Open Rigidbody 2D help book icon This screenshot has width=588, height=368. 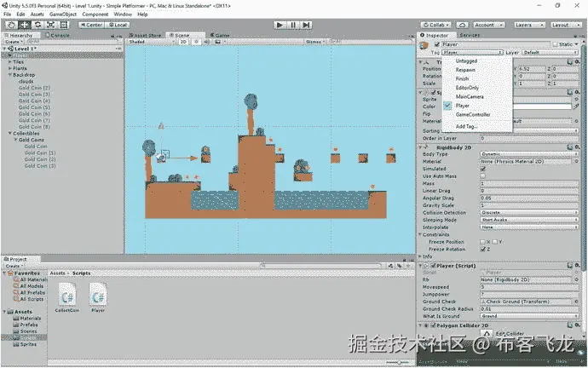point(570,147)
